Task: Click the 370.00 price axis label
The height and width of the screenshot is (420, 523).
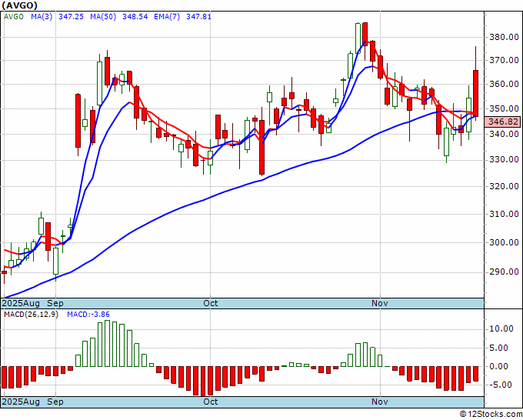Action: point(504,60)
